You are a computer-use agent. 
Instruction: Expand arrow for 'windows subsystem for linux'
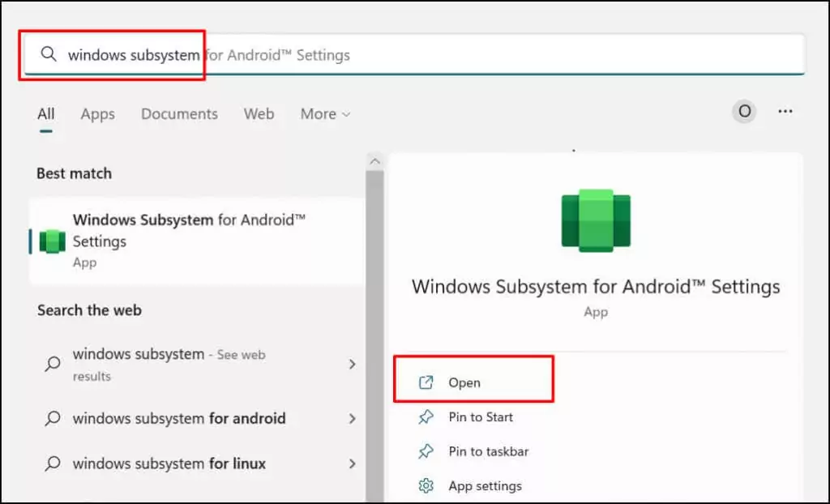pos(352,463)
